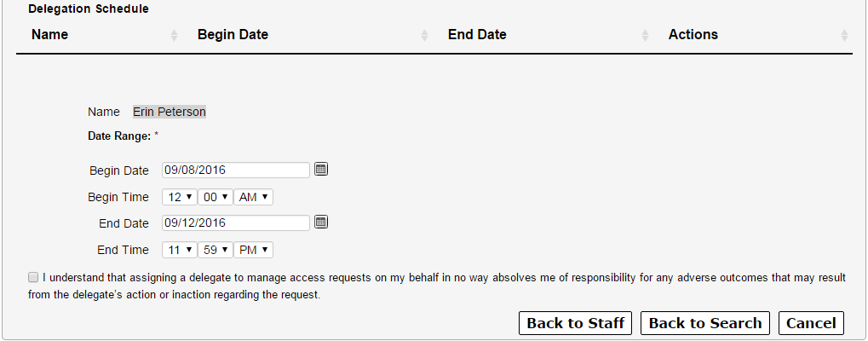Focus the Begin Date input field
Image resolution: width=868 pixels, height=341 pixels.
coord(236,170)
